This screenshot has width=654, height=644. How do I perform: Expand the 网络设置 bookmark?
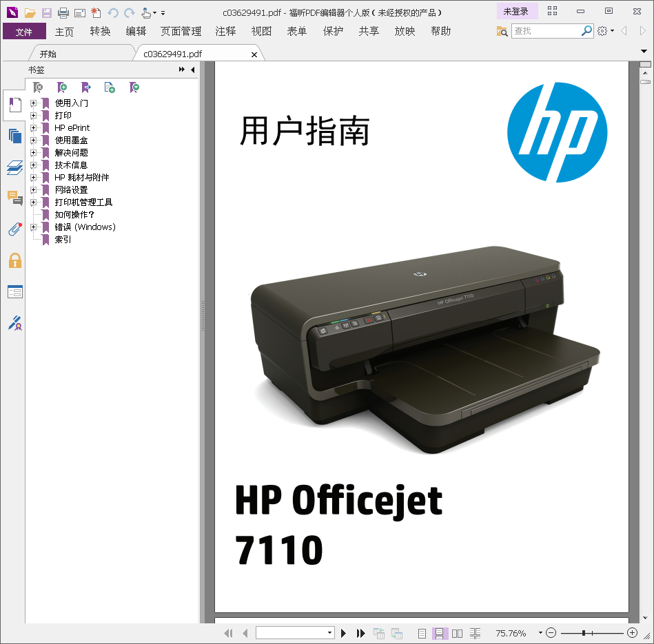pyautogui.click(x=33, y=189)
